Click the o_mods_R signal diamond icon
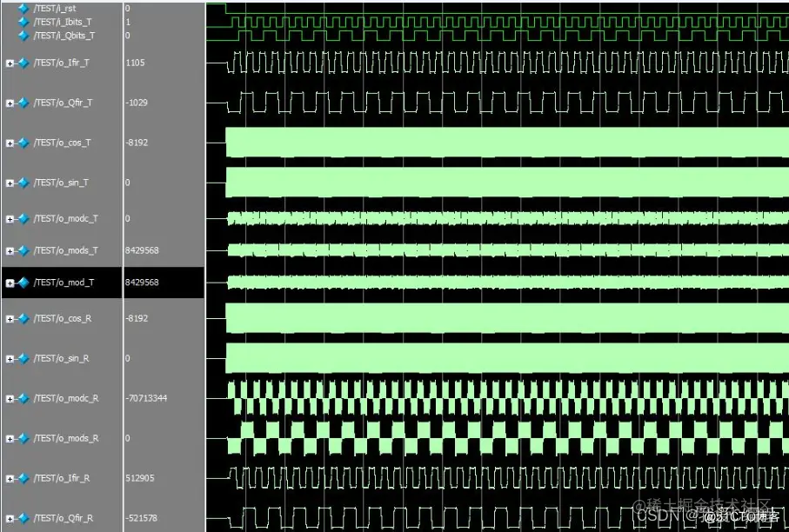Screen dimensions: 789x532 [x=23, y=438]
